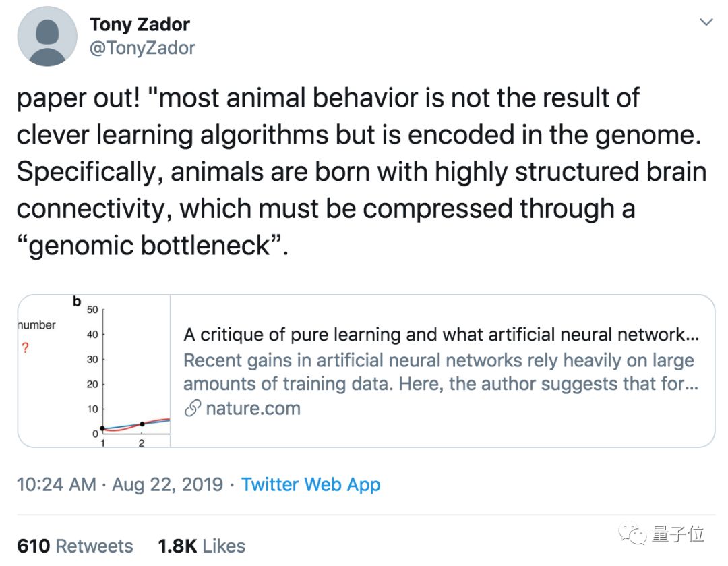
Task: Click the @TonyZador handle
Action: click(142, 48)
